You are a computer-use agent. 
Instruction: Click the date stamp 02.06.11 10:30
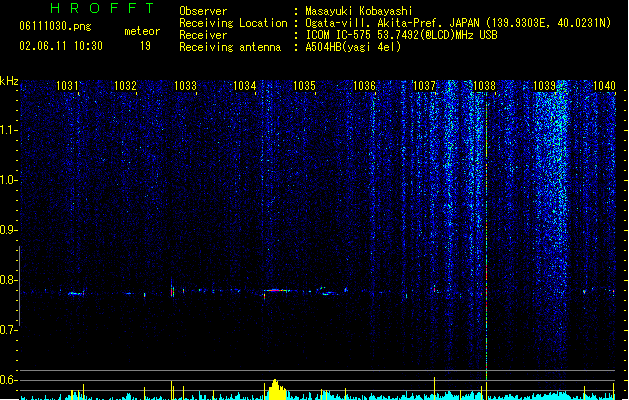tap(61, 46)
